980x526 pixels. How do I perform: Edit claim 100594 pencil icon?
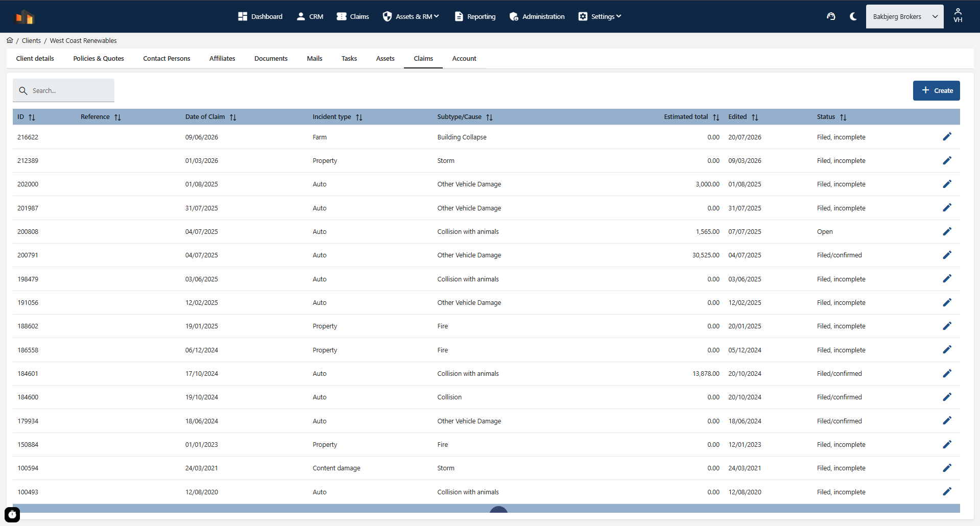coord(947,468)
